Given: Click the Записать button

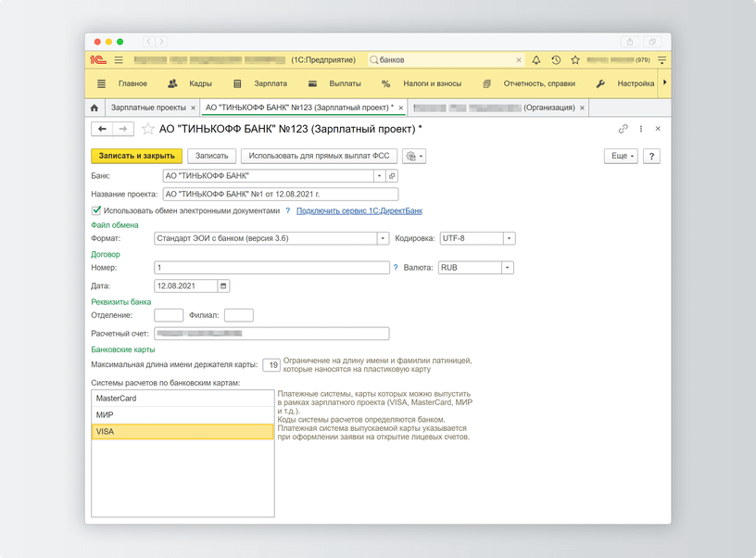Looking at the screenshot, I should (x=211, y=156).
